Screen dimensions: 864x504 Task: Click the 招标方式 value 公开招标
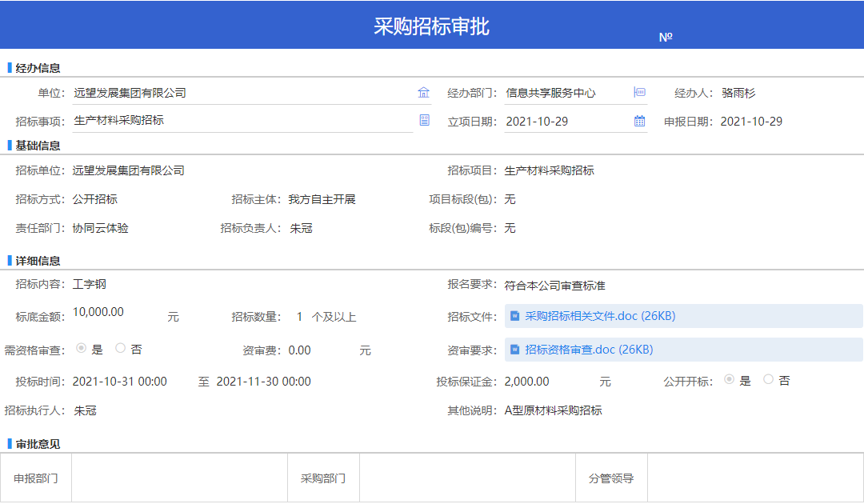pyautogui.click(x=94, y=199)
